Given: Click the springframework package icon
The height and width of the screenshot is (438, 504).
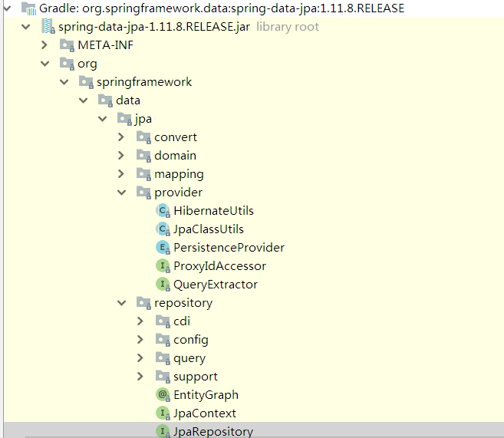Looking at the screenshot, I should 86,81.
